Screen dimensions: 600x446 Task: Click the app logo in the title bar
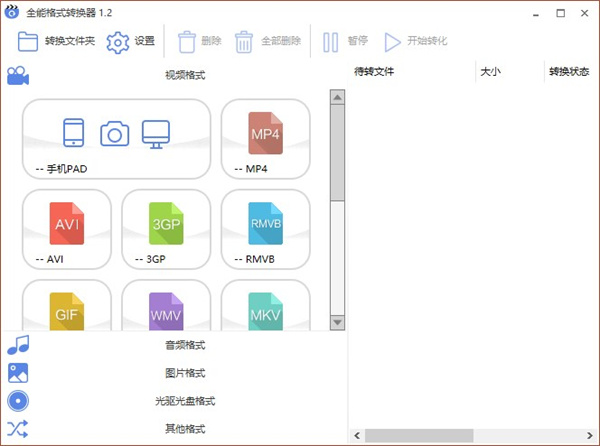12,12
